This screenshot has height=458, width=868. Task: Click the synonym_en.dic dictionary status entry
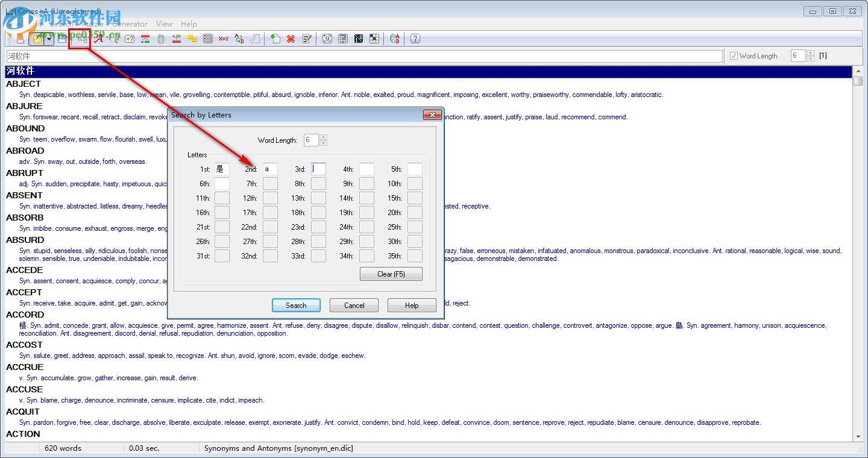278,448
